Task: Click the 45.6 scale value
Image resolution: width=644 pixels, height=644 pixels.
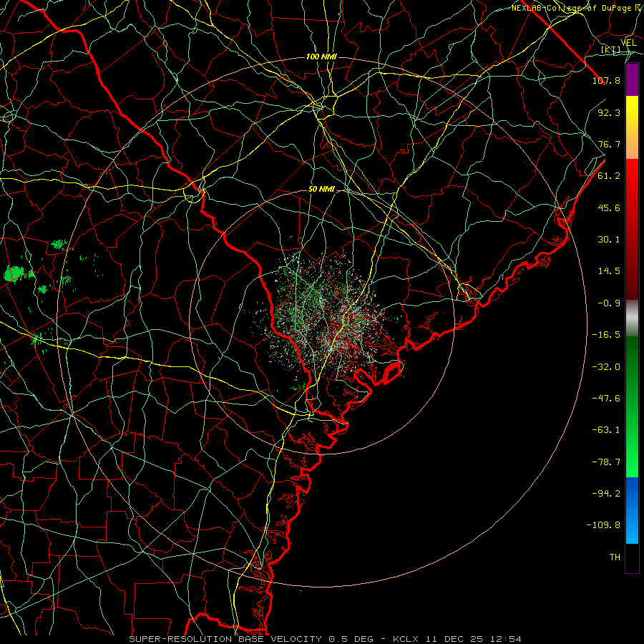Action: [x=609, y=208]
